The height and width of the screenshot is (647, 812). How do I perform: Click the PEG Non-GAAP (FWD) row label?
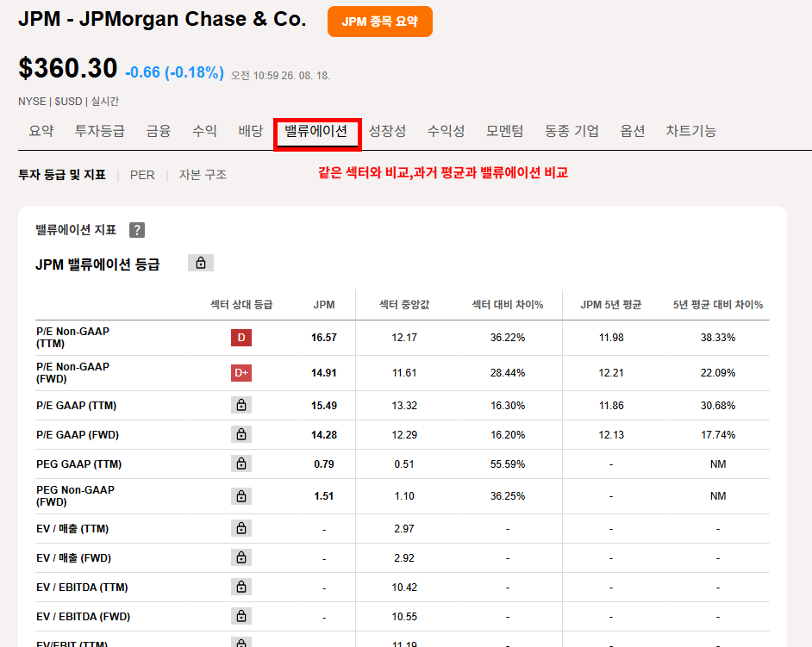tap(75, 496)
